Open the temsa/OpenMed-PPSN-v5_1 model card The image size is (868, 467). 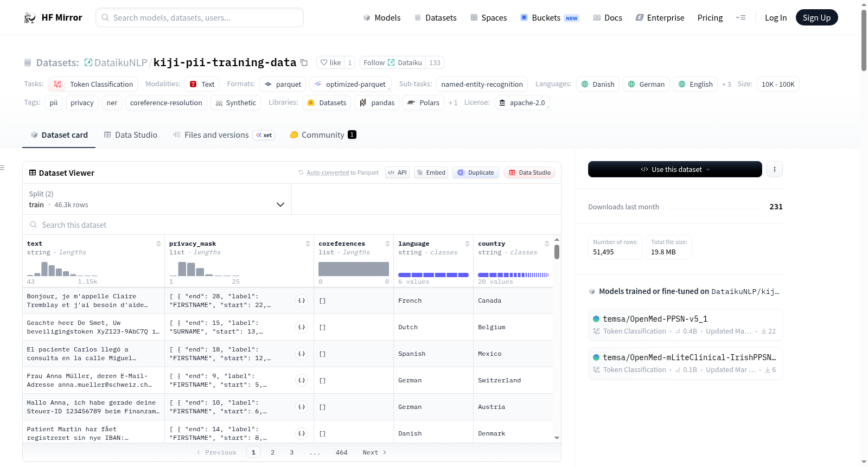click(x=685, y=324)
